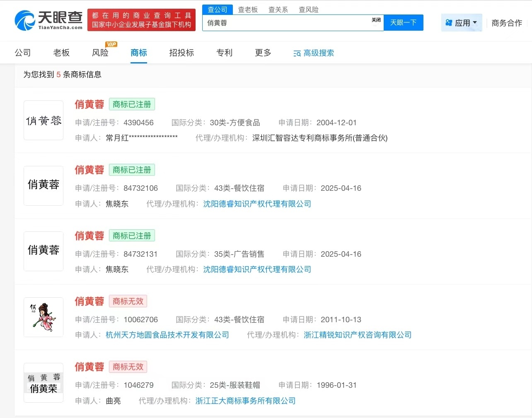532x418 pixels.
Task: Click applicant name 曲亮
Action: point(113,401)
